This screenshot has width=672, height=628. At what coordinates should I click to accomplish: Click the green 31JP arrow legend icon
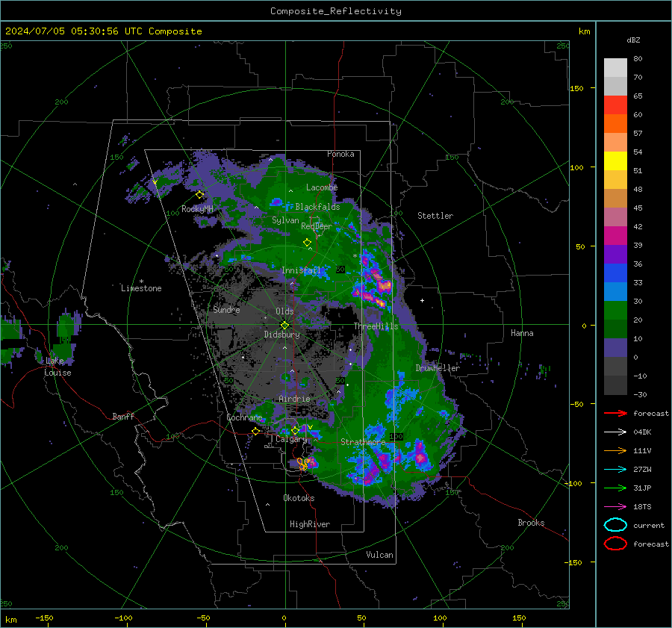tap(615, 488)
